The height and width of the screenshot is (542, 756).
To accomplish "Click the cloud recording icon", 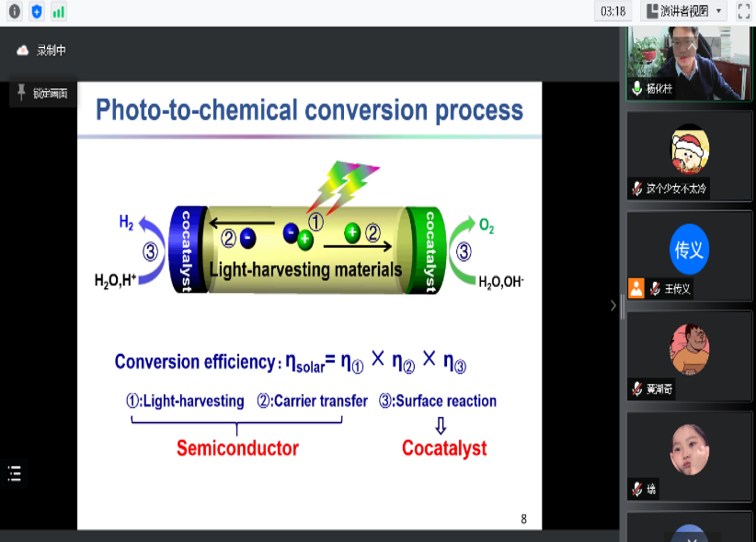I will pos(22,50).
